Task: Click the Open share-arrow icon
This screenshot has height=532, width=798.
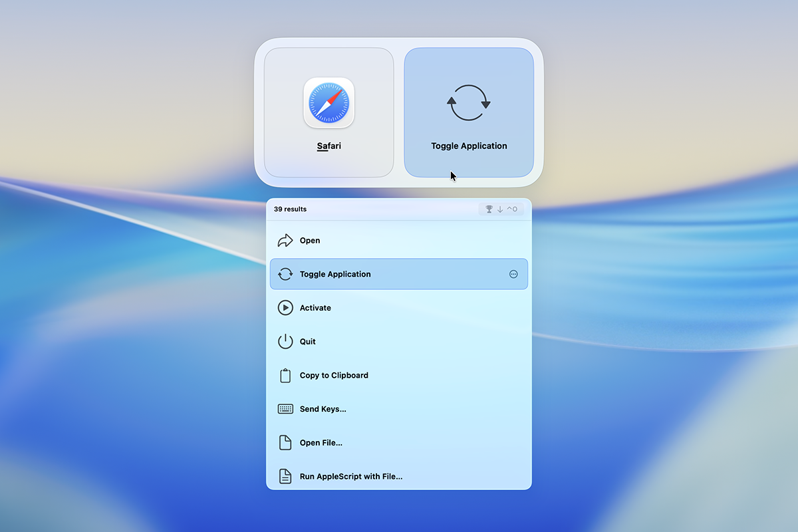Action: (285, 240)
